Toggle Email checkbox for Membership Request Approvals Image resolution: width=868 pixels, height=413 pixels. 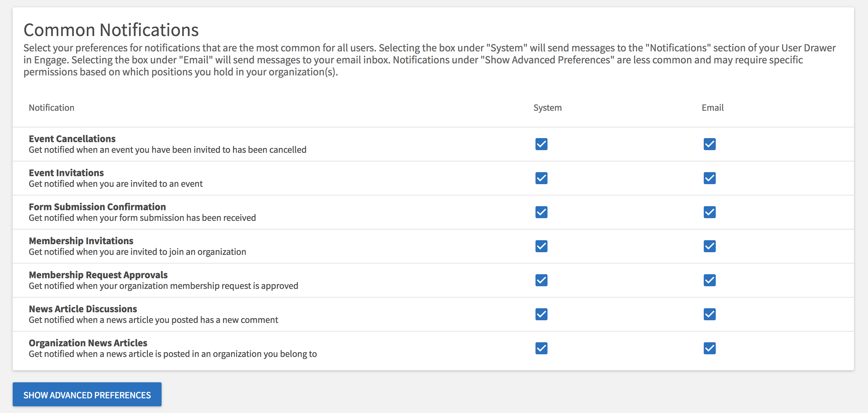click(709, 280)
